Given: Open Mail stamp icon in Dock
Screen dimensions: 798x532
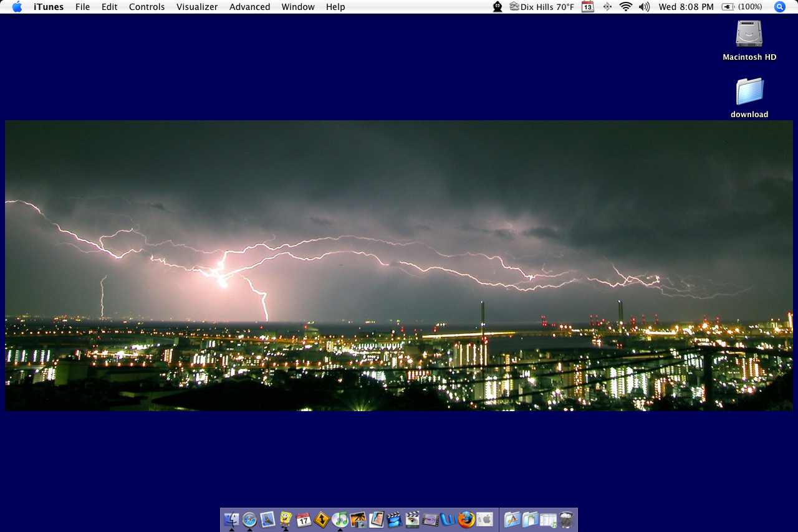Looking at the screenshot, I should [x=268, y=519].
